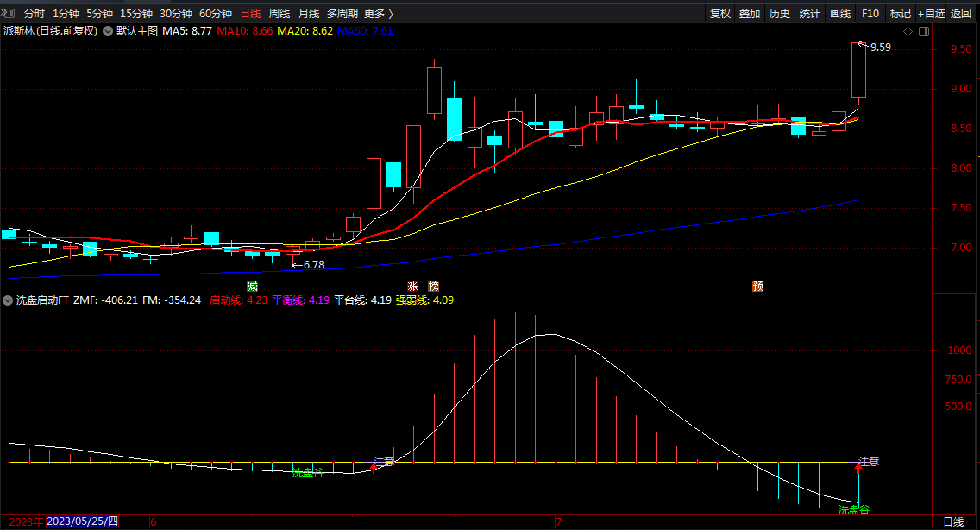Toggle the 叠加 overlay option
Screen dimensions: 980x530
click(x=750, y=14)
